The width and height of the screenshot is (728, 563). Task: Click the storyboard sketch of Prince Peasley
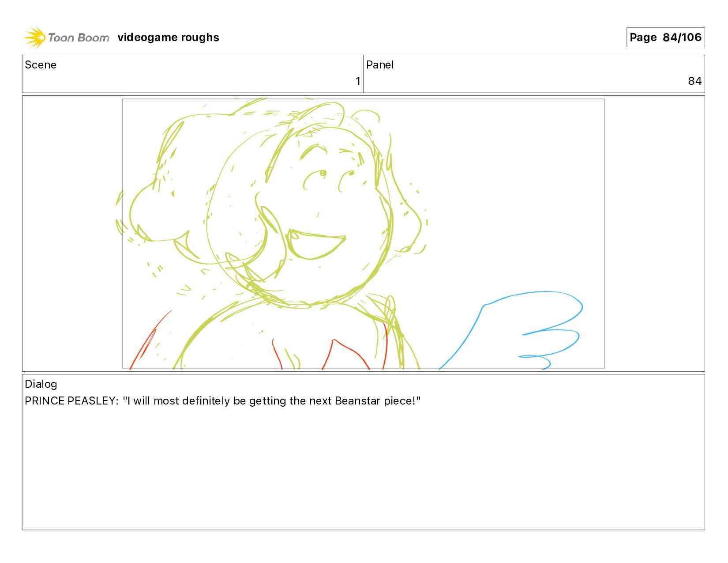363,234
